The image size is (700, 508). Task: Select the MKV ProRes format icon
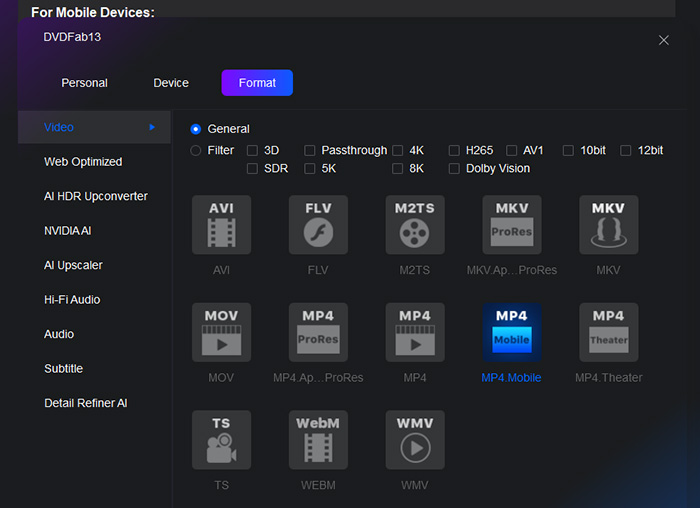click(x=512, y=225)
